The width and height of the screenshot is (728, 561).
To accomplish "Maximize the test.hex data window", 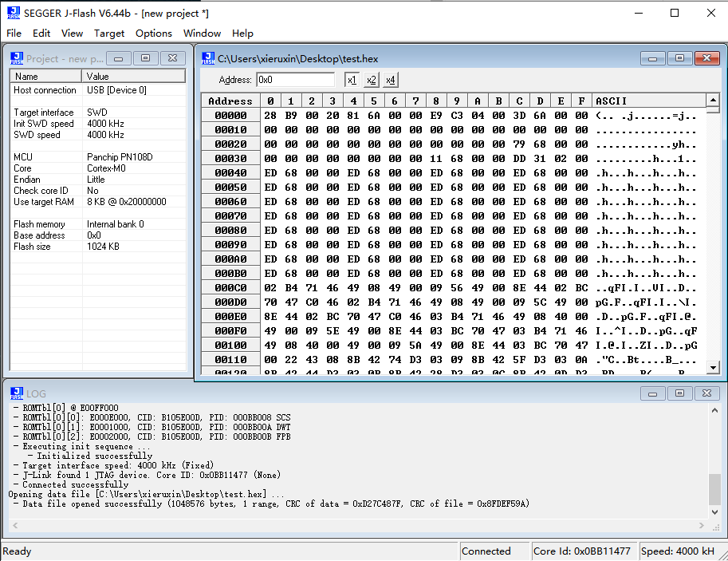I will (679, 58).
